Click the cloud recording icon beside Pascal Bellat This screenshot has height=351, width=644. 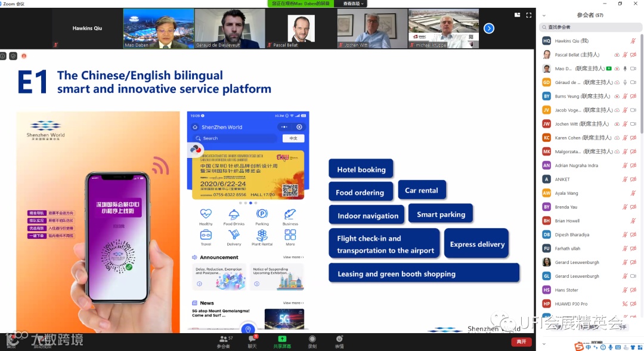(x=617, y=55)
